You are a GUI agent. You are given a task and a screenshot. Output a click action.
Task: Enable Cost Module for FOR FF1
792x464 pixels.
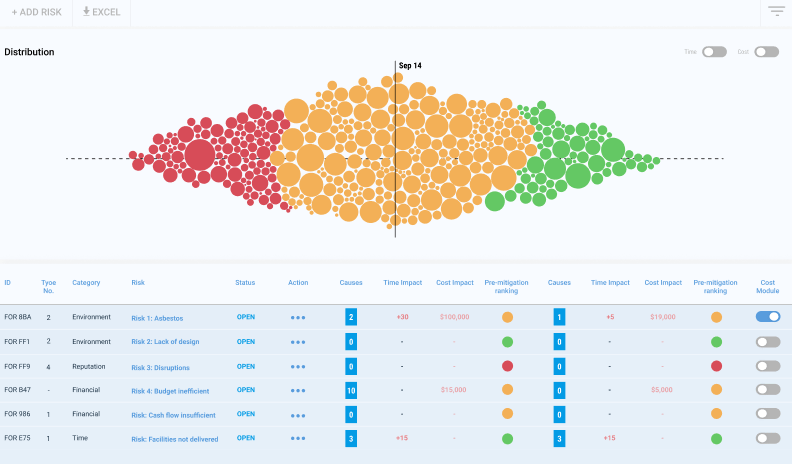(x=768, y=342)
